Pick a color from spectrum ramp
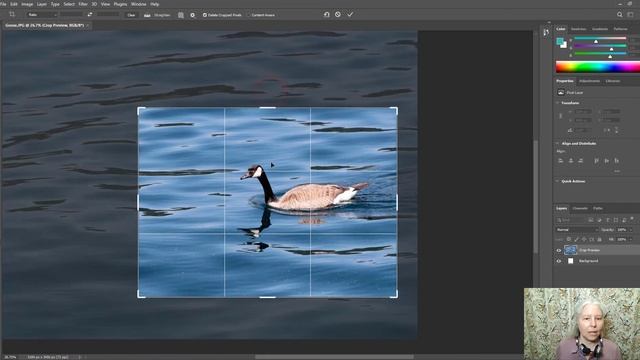 598,67
